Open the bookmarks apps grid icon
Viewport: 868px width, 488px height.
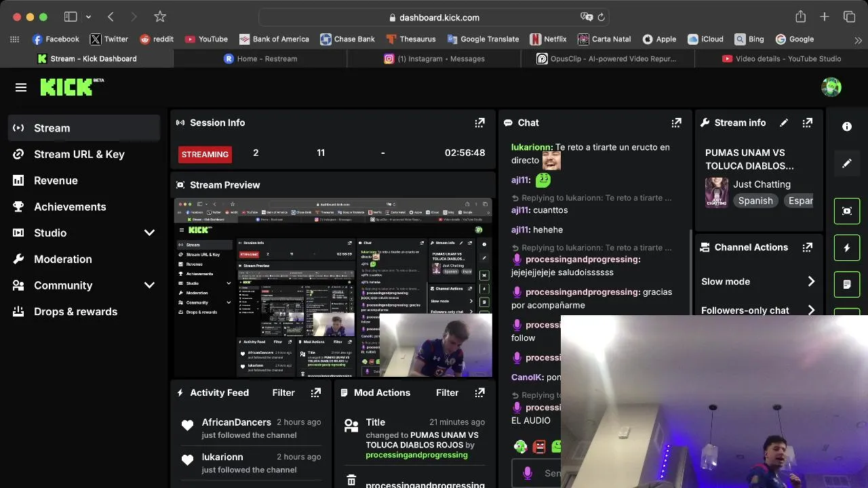click(x=14, y=39)
